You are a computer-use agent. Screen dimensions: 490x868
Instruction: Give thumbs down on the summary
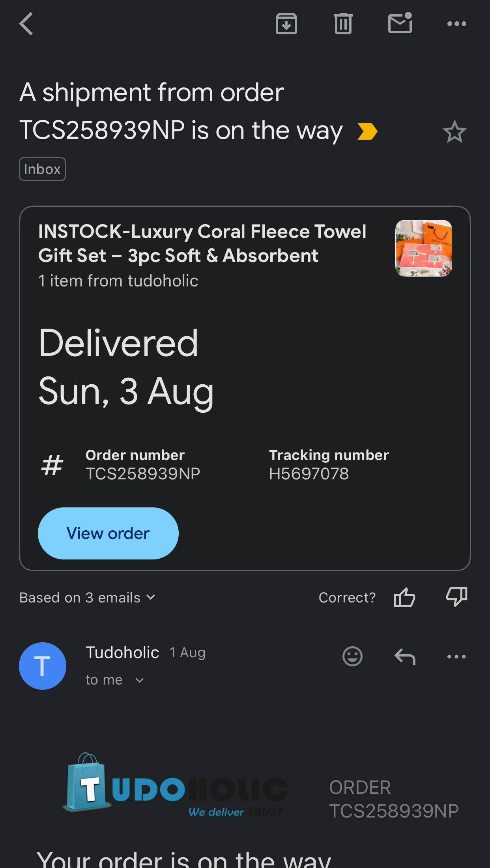click(x=456, y=597)
